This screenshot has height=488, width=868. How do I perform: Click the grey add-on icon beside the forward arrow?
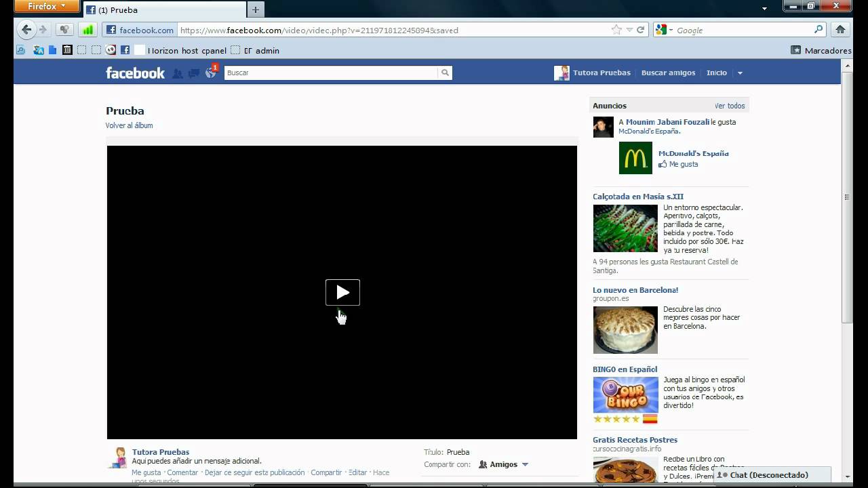pyautogui.click(x=64, y=30)
